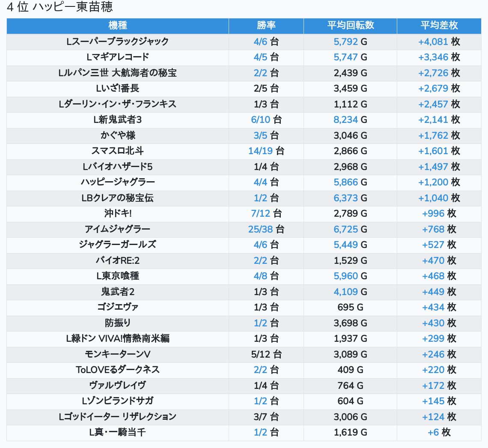Click the モンキーターンV machine name
Screen dimensions: 488x448
coord(118,354)
